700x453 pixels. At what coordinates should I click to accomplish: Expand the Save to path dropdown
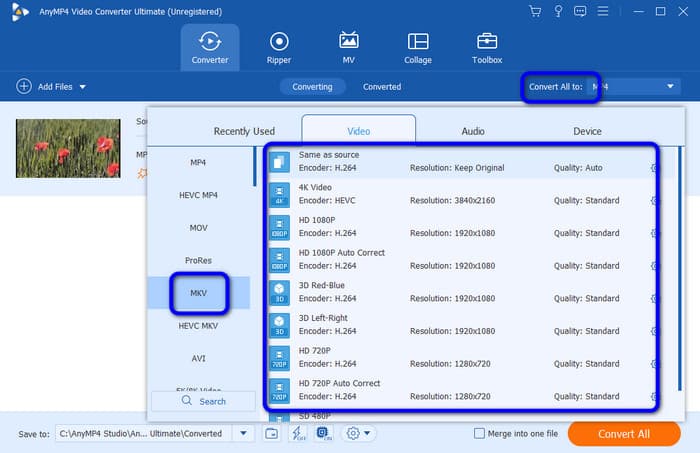[x=244, y=433]
